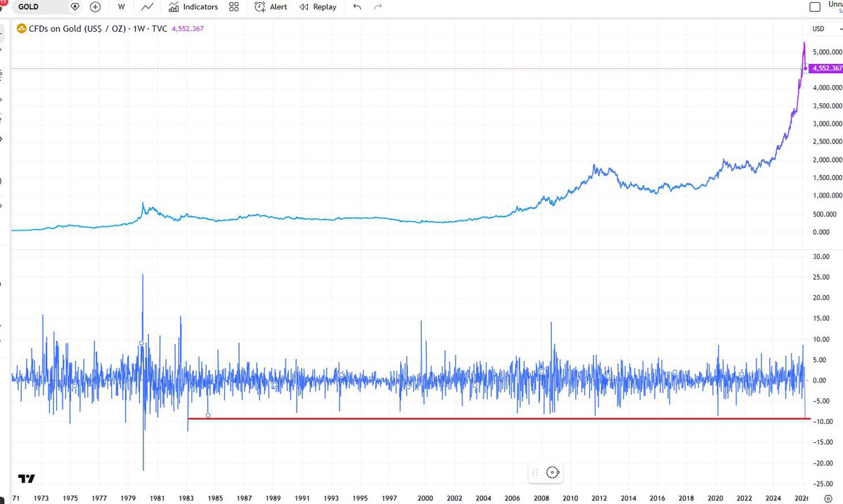
Task: Open chart settings gear near time axis
Action: click(x=828, y=498)
